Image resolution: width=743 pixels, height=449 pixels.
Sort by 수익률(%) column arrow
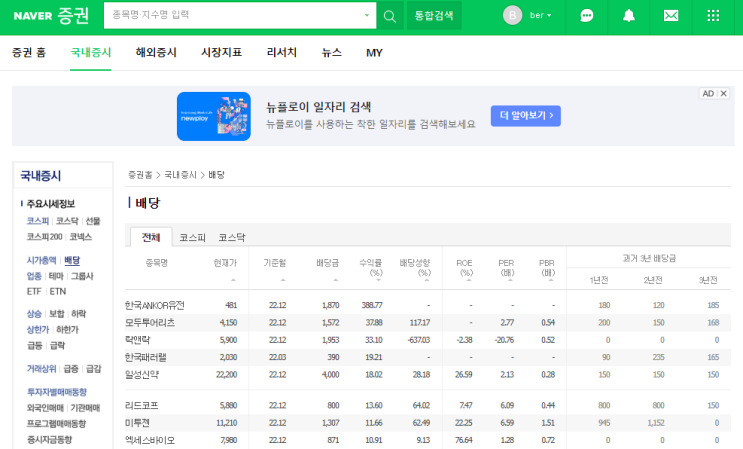pos(379,280)
